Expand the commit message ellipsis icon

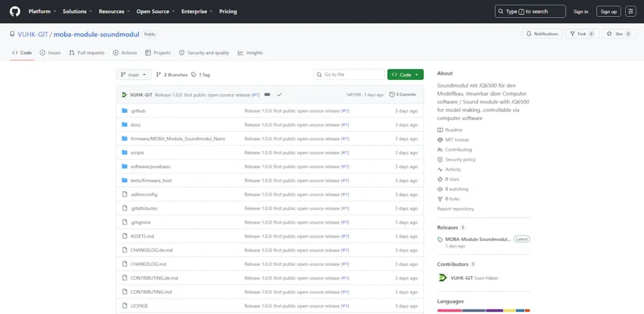pos(267,95)
